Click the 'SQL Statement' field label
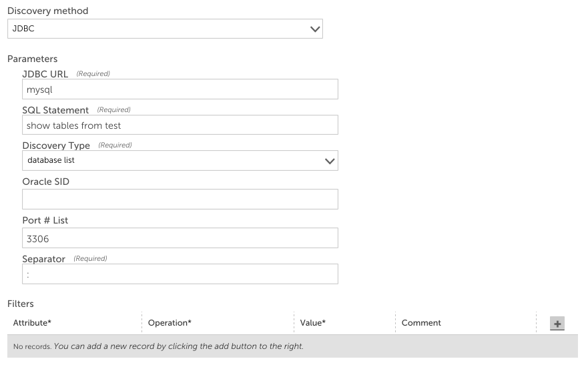The height and width of the screenshot is (365, 588). 55,110
